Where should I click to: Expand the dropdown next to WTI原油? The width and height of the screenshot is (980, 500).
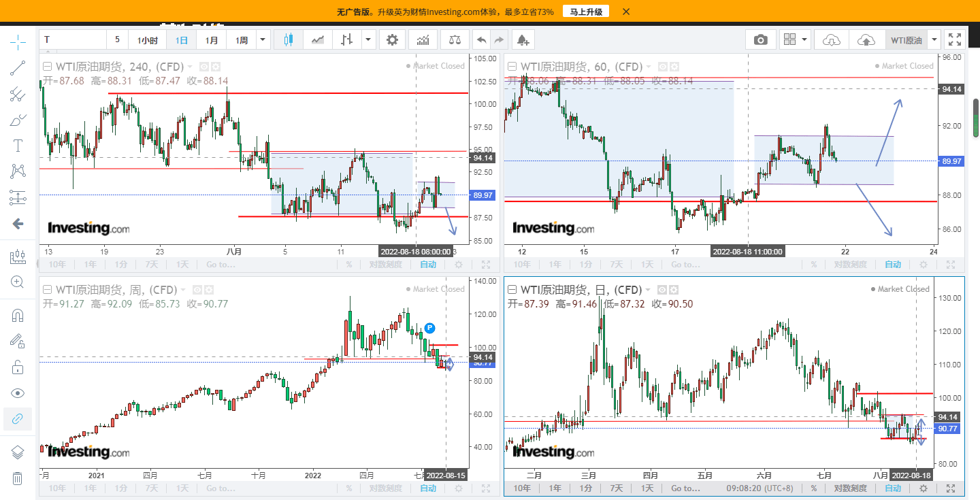[934, 40]
